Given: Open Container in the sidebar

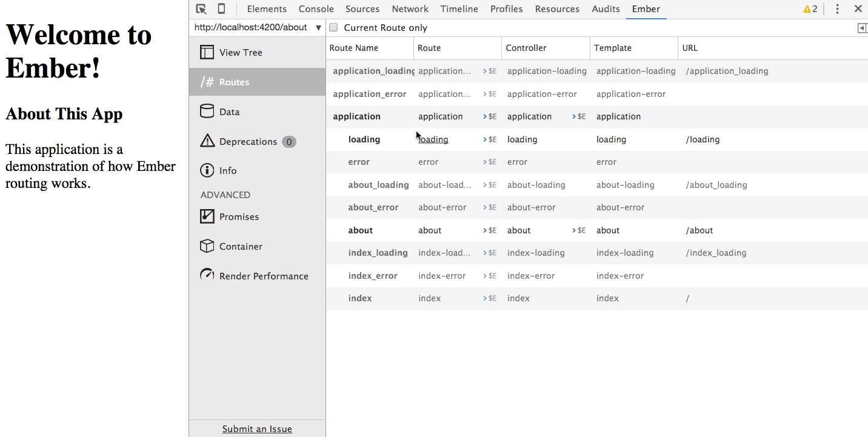Looking at the screenshot, I should coord(257,246).
